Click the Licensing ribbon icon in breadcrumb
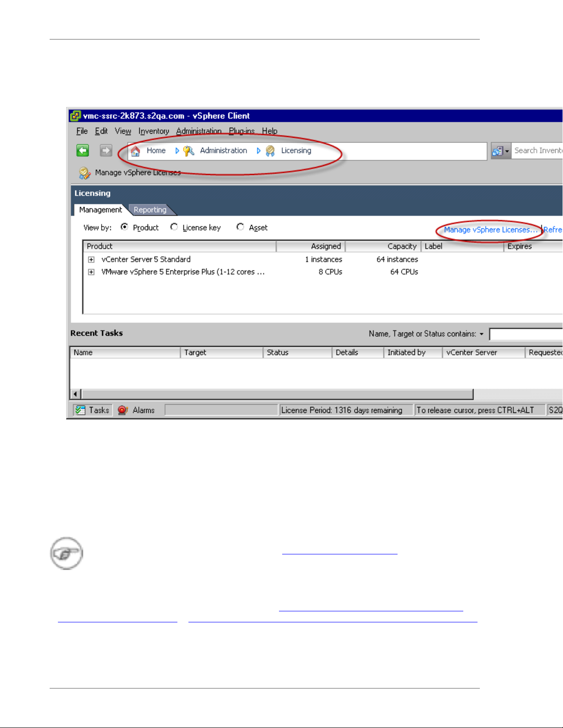Image resolution: width=563 pixels, height=728 pixels. (x=270, y=151)
